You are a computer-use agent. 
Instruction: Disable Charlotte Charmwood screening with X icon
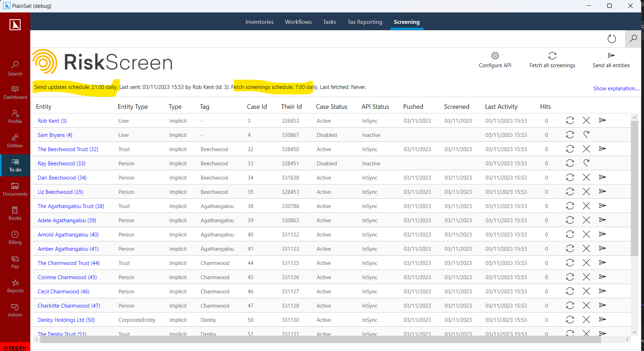point(586,305)
